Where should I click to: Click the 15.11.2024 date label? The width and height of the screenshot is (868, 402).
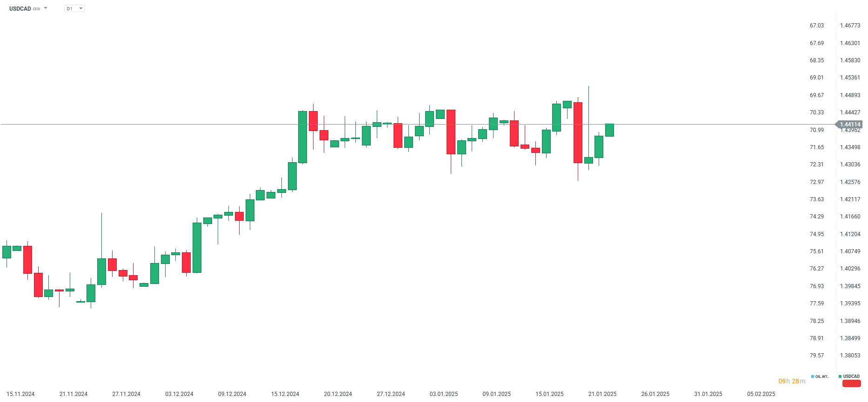pyautogui.click(x=20, y=394)
